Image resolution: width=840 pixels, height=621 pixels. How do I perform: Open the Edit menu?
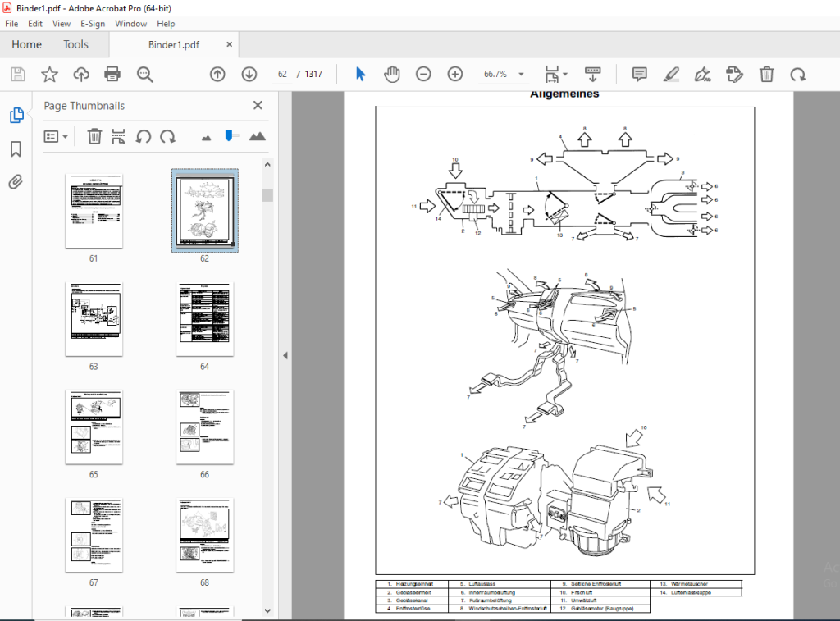coord(34,24)
